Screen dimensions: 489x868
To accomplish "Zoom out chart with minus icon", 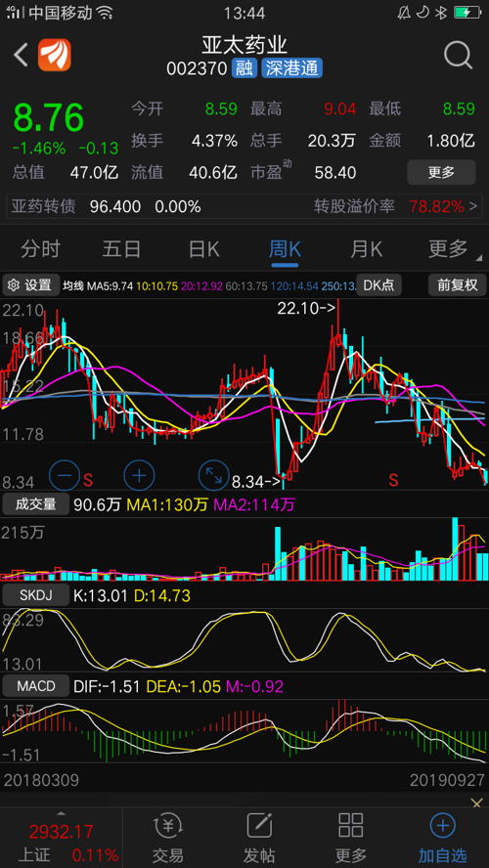I will 65,475.
